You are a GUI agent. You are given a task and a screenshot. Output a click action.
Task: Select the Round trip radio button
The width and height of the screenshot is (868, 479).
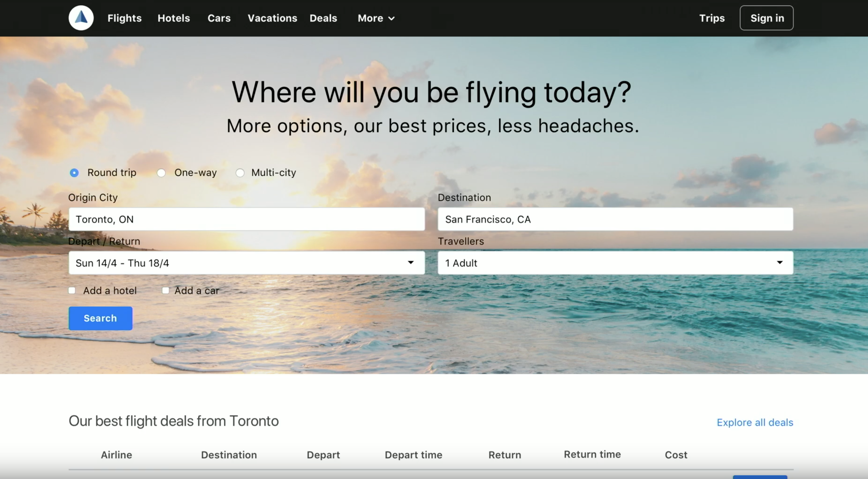74,173
